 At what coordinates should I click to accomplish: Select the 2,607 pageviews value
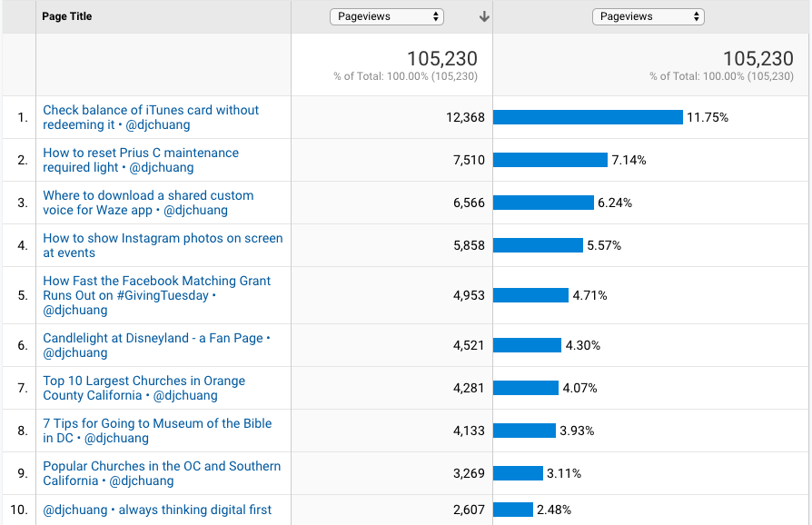[469, 510]
